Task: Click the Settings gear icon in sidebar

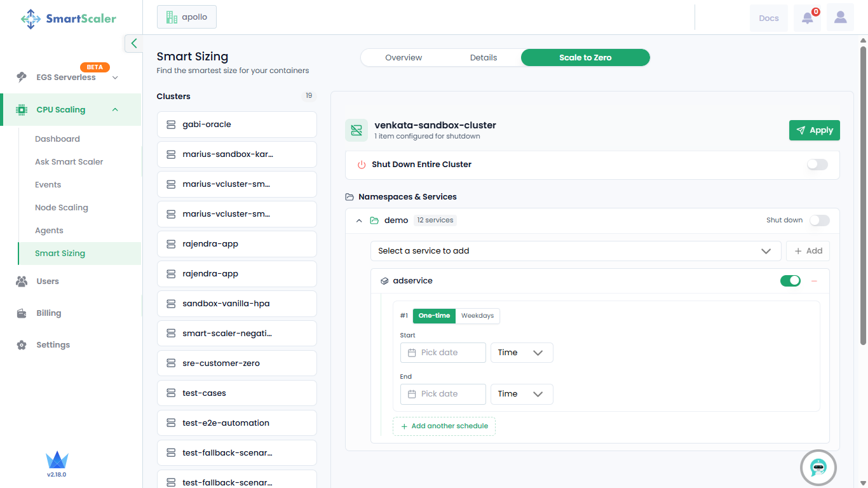Action: click(x=22, y=345)
